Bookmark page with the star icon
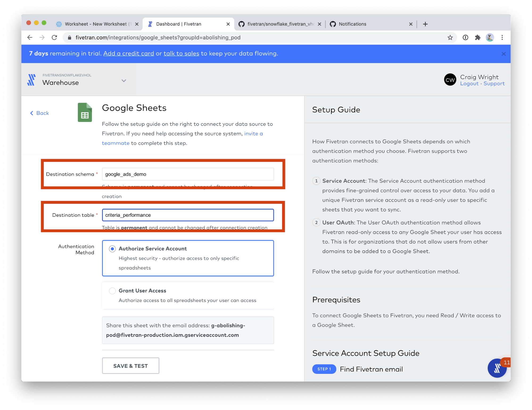This screenshot has height=410, width=532. tap(450, 38)
